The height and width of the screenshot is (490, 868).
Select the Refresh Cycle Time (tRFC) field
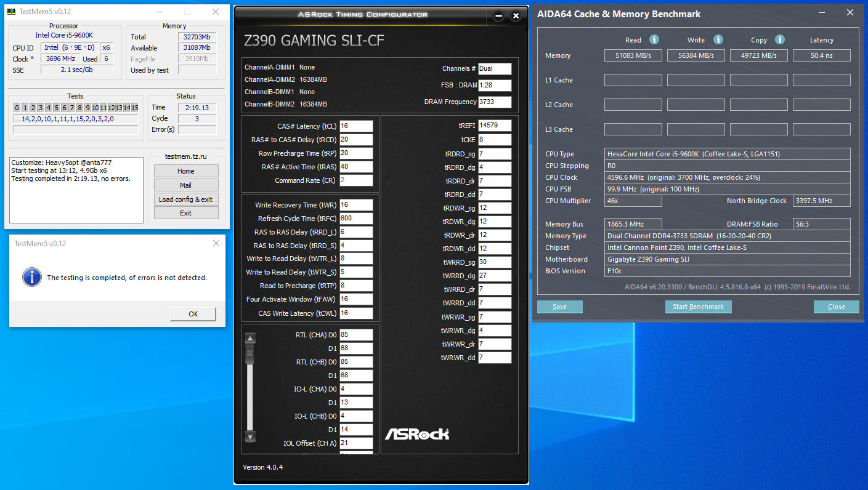pyautogui.click(x=356, y=219)
